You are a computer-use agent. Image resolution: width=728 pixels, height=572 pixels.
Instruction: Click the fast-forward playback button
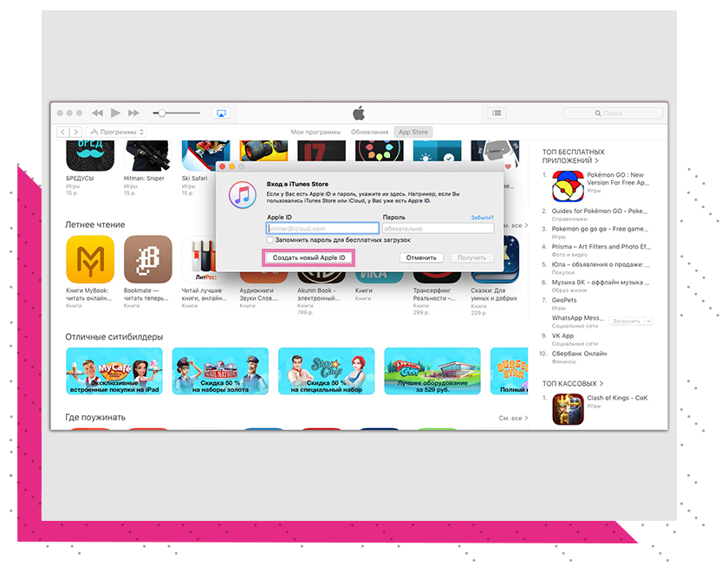coord(133,113)
